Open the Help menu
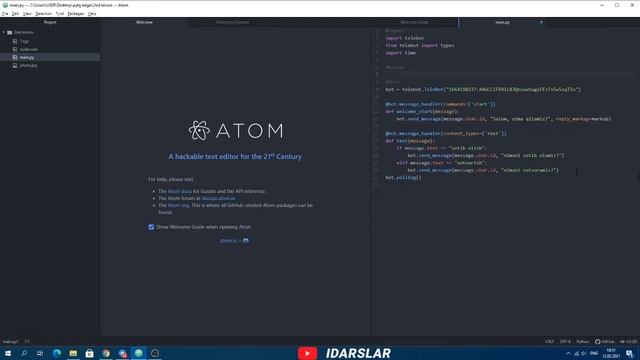Screen dimensions: 640x360 pos(92,13)
